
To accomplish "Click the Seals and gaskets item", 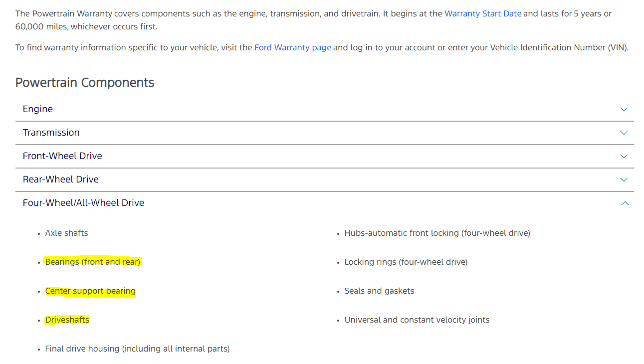I will click(379, 291).
